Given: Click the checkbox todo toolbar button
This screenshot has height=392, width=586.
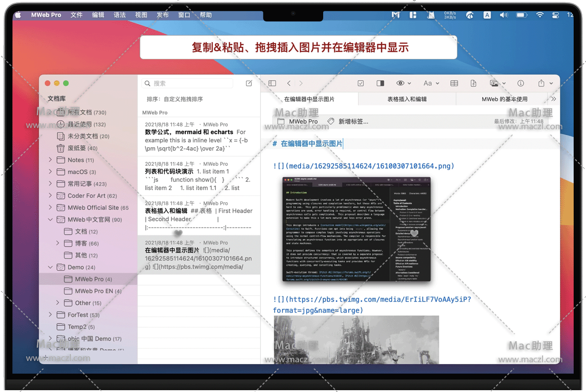Looking at the screenshot, I should pyautogui.click(x=361, y=83).
